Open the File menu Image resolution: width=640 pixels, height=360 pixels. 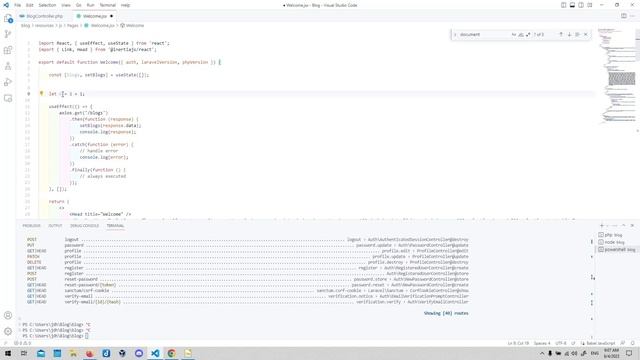[x=18, y=5]
